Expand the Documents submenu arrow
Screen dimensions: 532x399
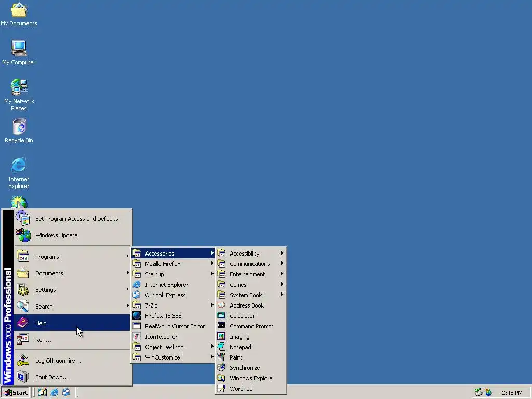coord(128,273)
